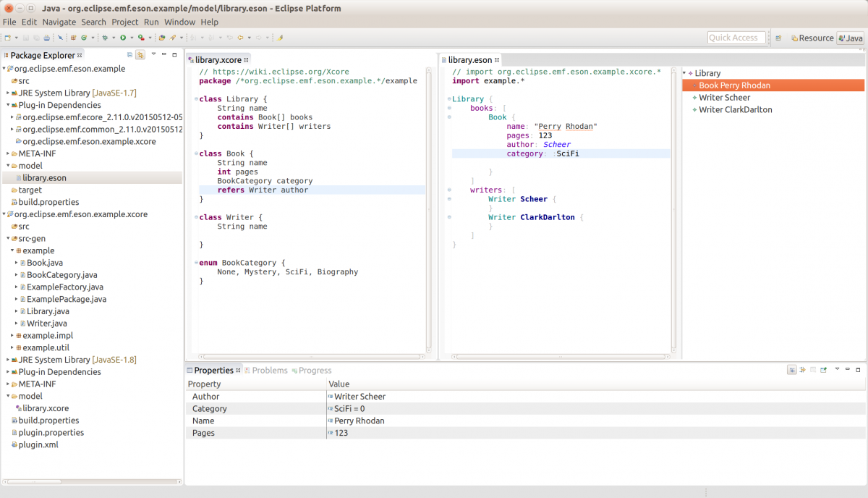The image size is (868, 498).
Task: Click the green Run button in toolbar
Action: [123, 38]
